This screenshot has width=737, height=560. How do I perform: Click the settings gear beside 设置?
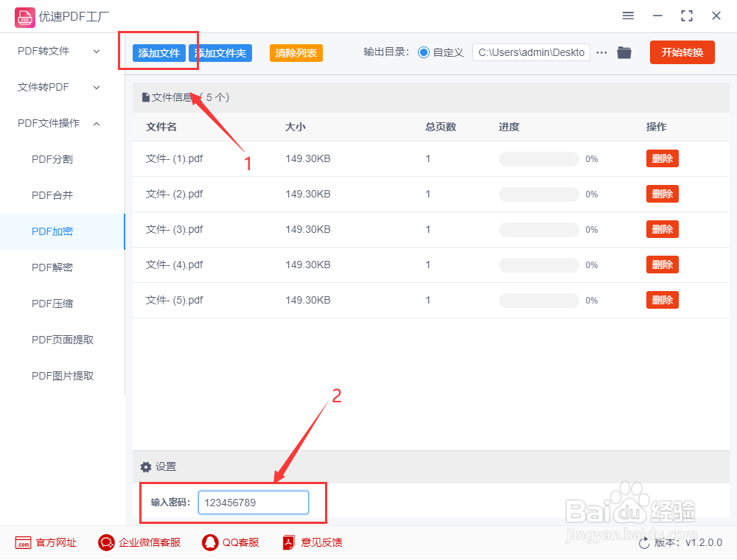pos(146,466)
